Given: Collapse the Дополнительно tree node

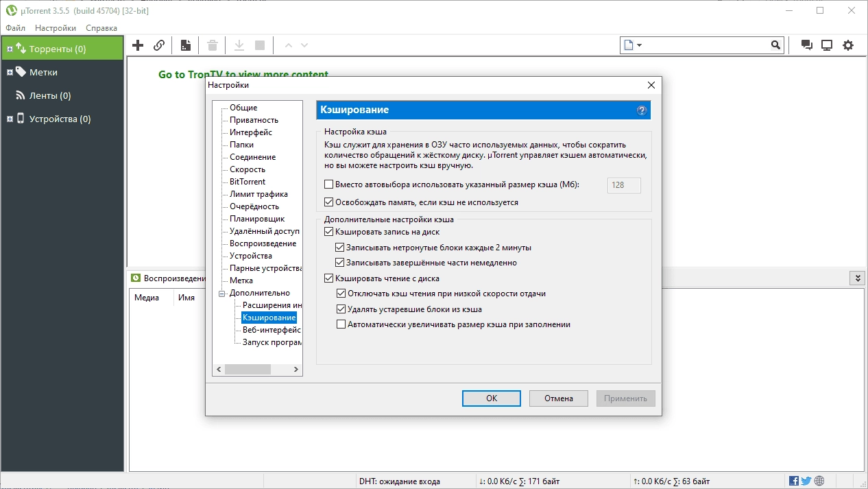Looking at the screenshot, I should (x=221, y=293).
